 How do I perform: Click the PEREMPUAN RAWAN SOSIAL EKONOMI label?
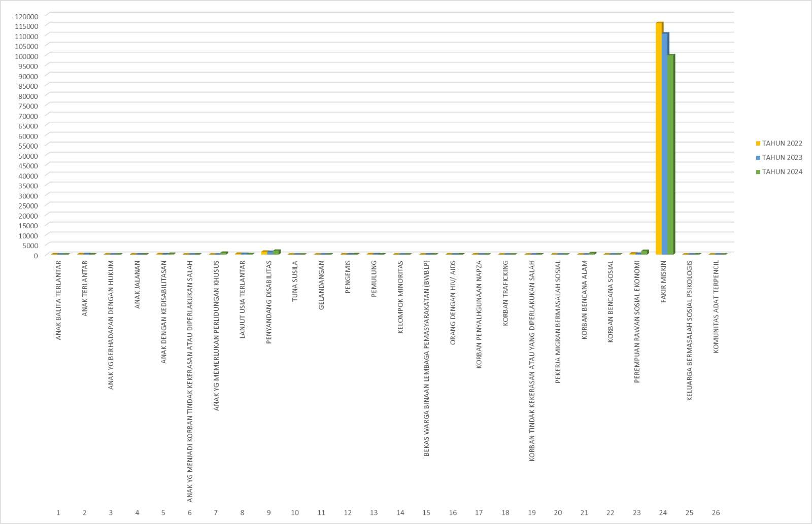637,322
